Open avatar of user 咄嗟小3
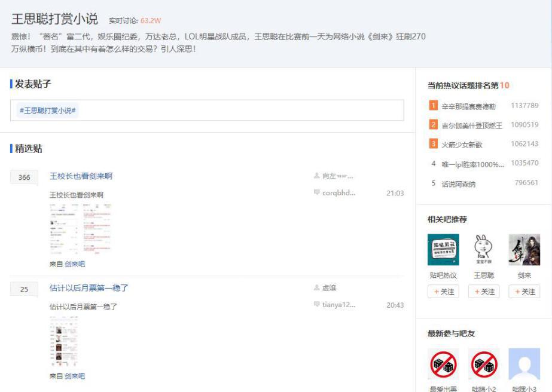 click(524, 364)
